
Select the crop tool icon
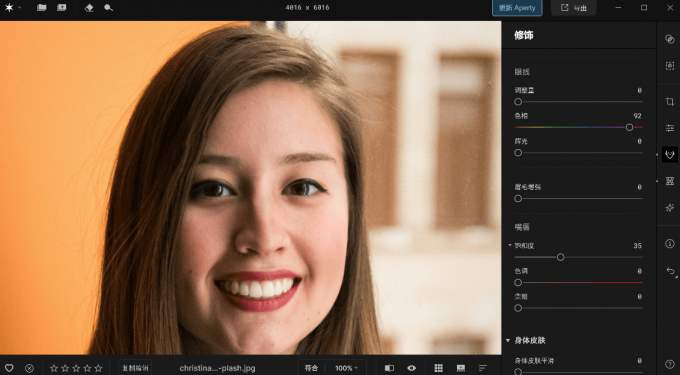(x=670, y=101)
